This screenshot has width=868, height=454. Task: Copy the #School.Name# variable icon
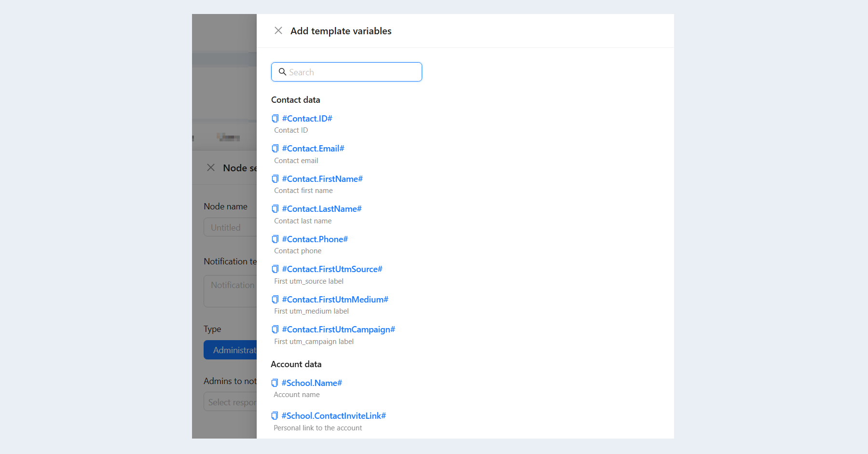click(275, 383)
